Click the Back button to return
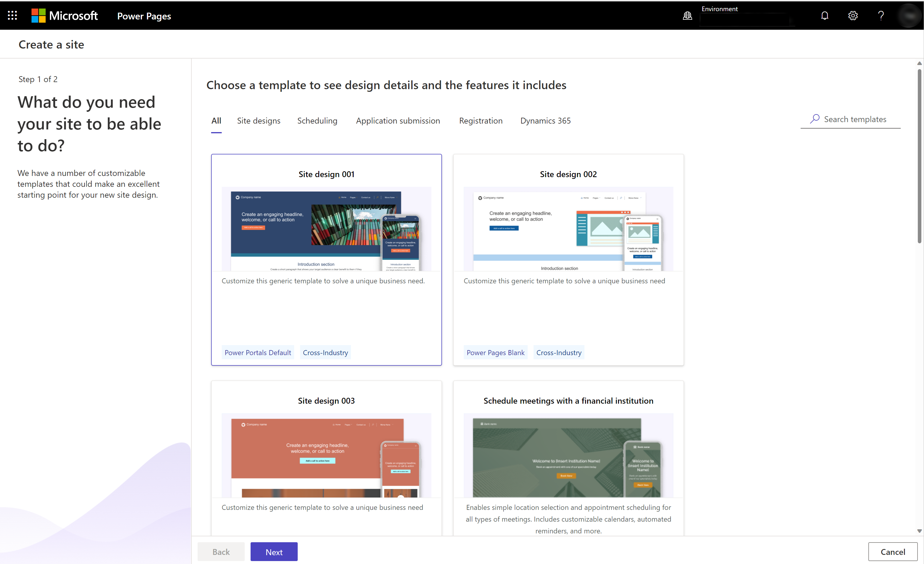 [x=221, y=551]
